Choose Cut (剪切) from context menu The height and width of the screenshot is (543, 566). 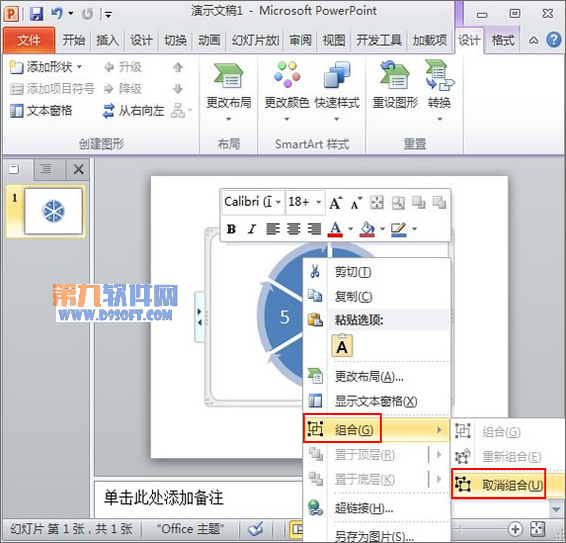click(x=377, y=272)
